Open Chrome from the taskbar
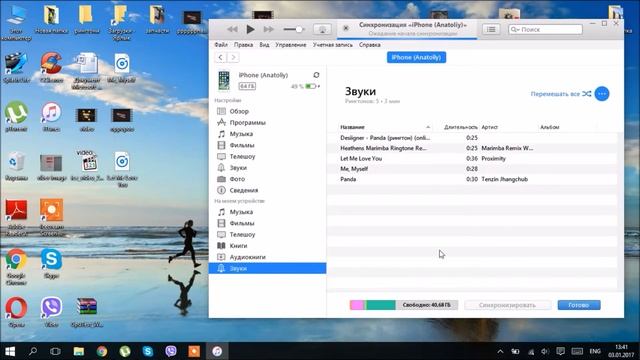This screenshot has height=360, width=640. 102,351
